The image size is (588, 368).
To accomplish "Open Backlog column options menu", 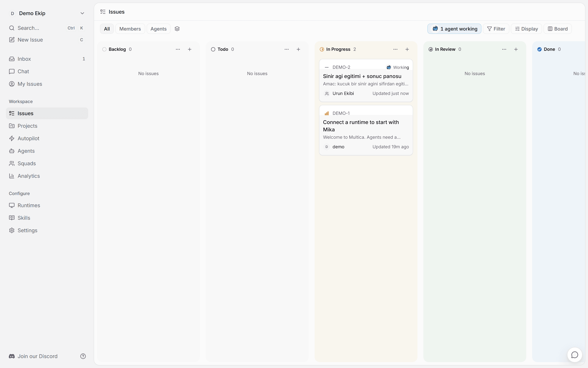I will tap(178, 49).
